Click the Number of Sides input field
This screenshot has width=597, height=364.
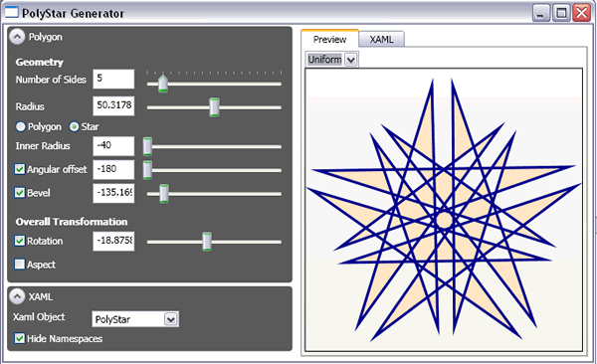coord(113,79)
